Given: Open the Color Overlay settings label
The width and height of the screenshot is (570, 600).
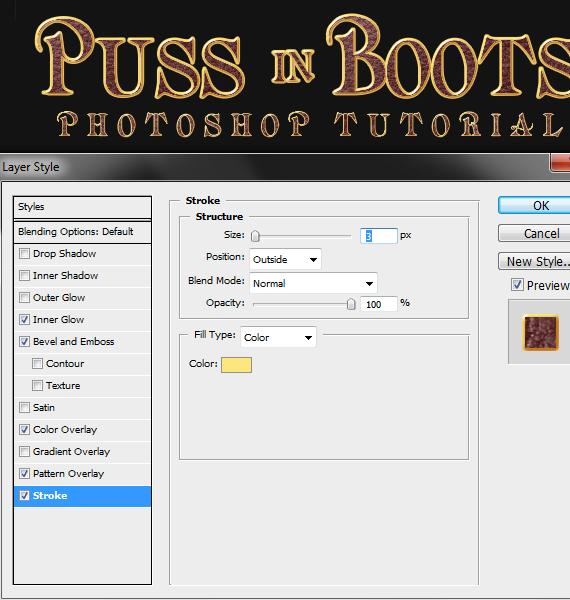Looking at the screenshot, I should coord(65,430).
